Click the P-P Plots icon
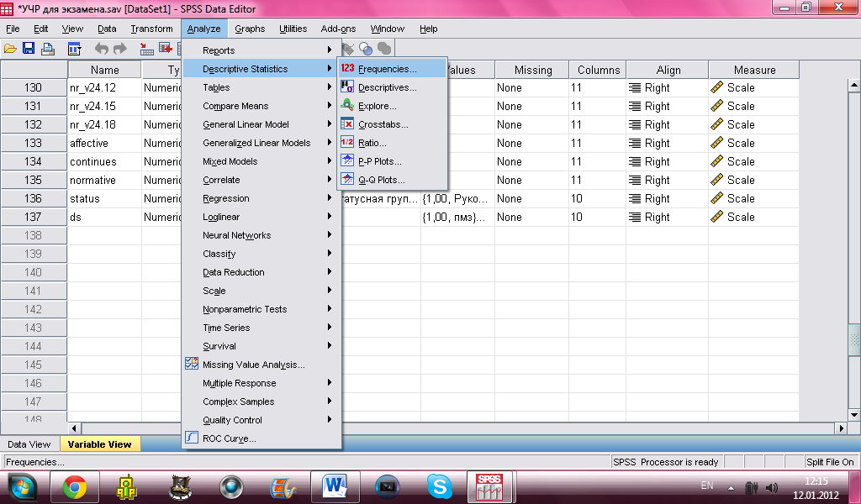Image resolution: width=861 pixels, height=504 pixels. [347, 160]
